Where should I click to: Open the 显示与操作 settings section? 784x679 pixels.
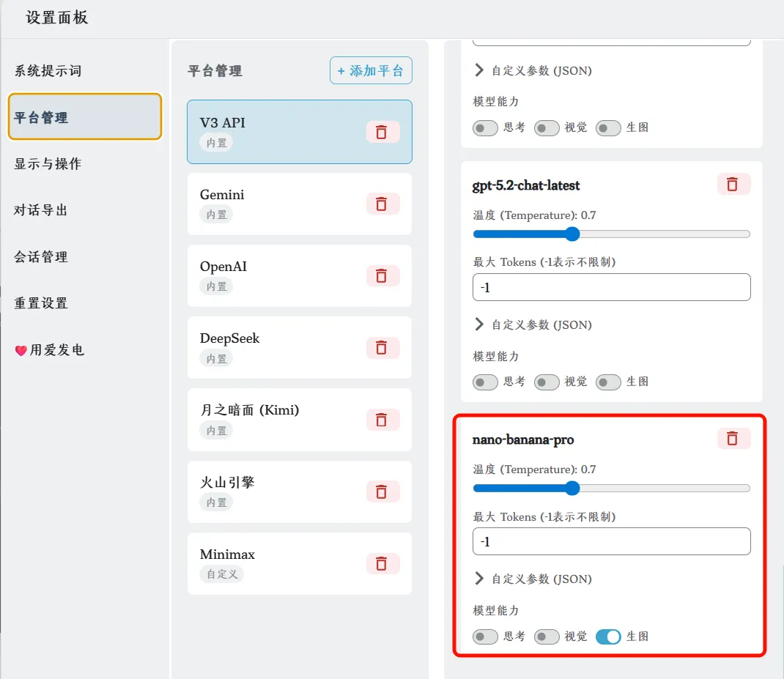(x=85, y=163)
